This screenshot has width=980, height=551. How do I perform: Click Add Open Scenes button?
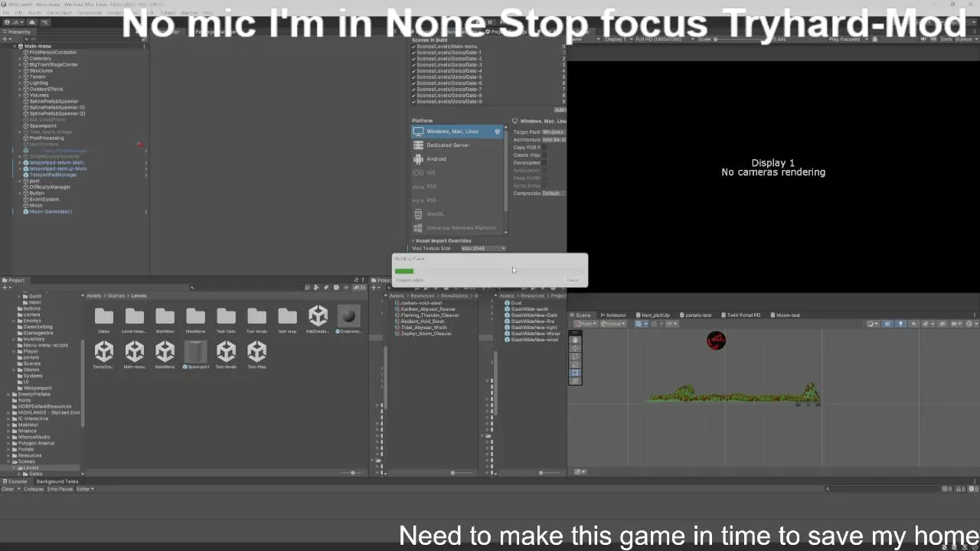[x=560, y=110]
